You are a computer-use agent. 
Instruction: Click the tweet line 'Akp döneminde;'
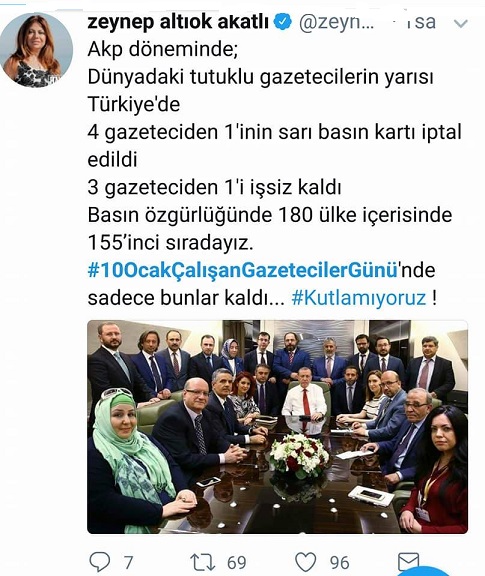point(163,49)
